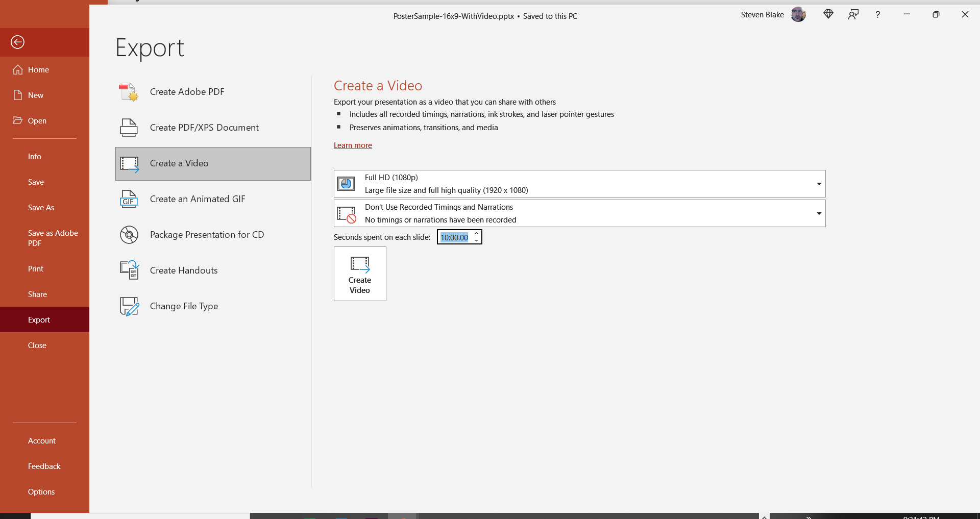Click the Steven Blake account name
Image resolution: width=980 pixels, height=519 pixels.
[762, 15]
